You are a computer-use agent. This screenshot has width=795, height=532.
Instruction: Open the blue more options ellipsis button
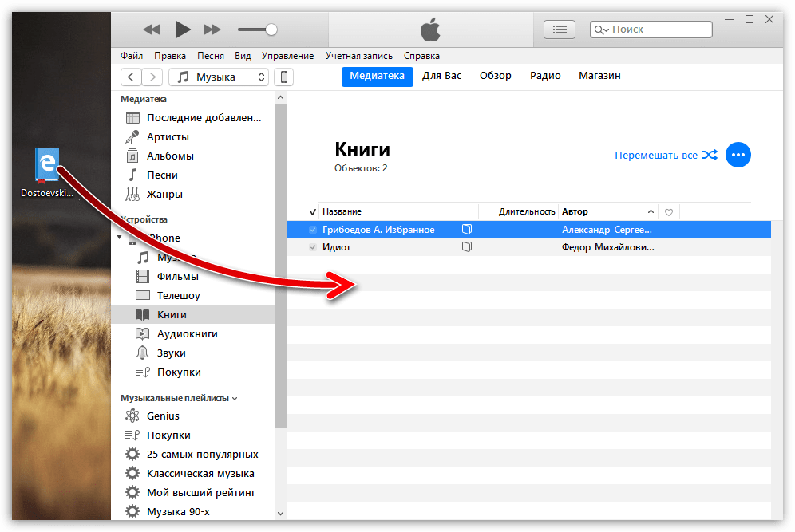[x=738, y=155]
